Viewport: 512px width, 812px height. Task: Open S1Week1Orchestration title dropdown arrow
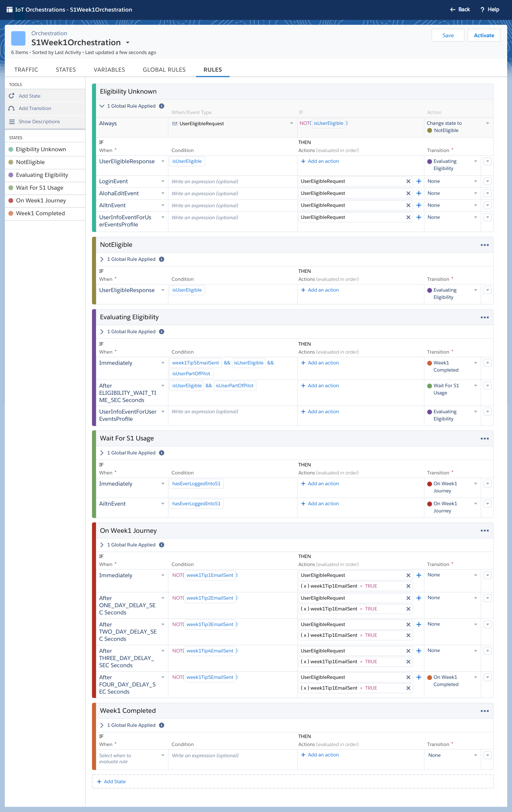click(128, 43)
